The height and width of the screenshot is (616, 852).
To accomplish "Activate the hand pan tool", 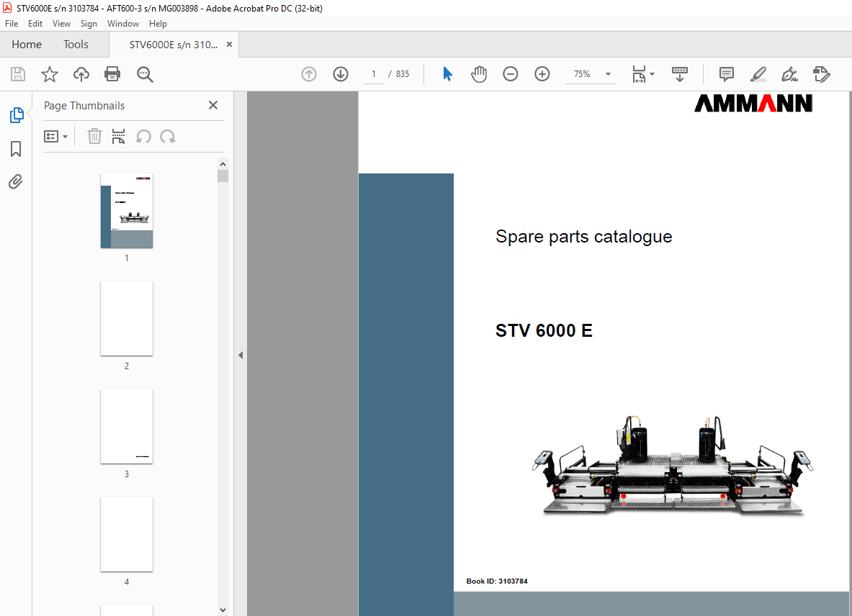I will coord(479,74).
